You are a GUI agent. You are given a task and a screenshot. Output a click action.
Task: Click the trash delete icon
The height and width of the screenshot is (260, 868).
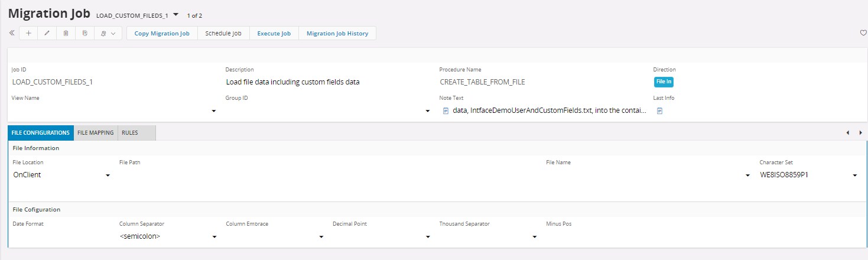(66, 34)
